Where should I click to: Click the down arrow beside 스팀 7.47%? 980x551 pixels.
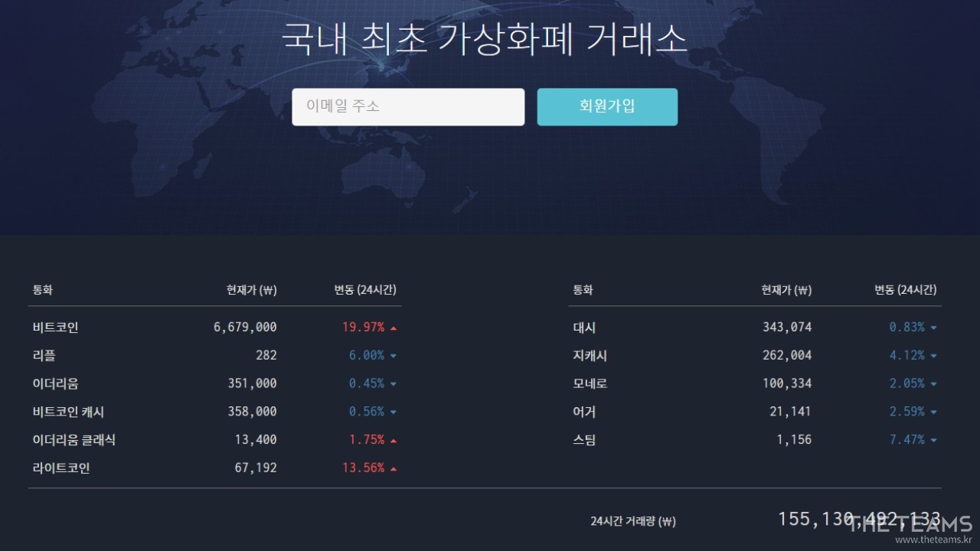point(934,440)
